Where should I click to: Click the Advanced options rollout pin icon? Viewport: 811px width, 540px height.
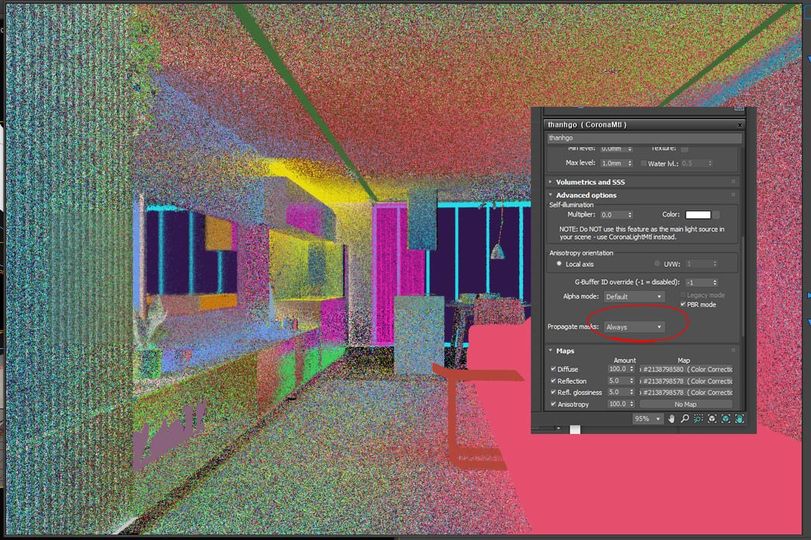733,195
